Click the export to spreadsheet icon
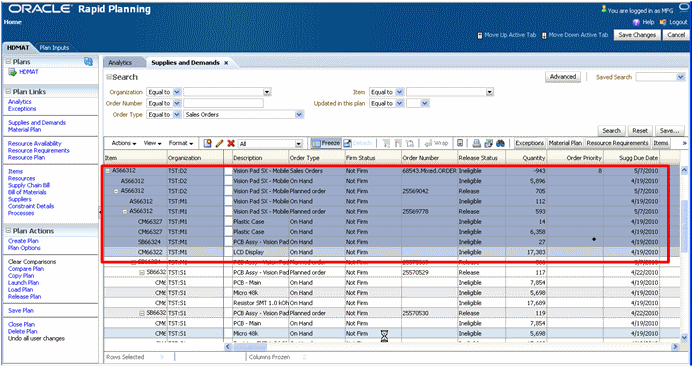 488,144
